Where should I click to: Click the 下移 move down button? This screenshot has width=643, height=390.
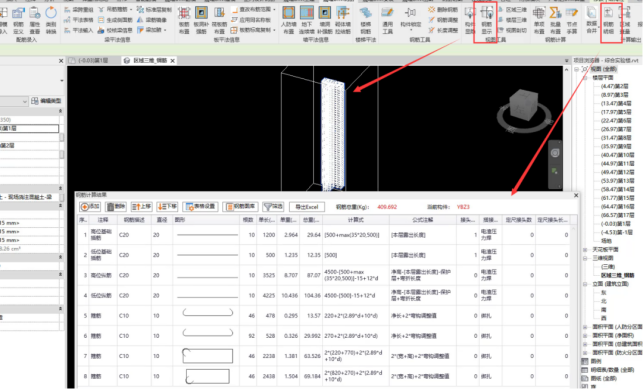coord(167,207)
